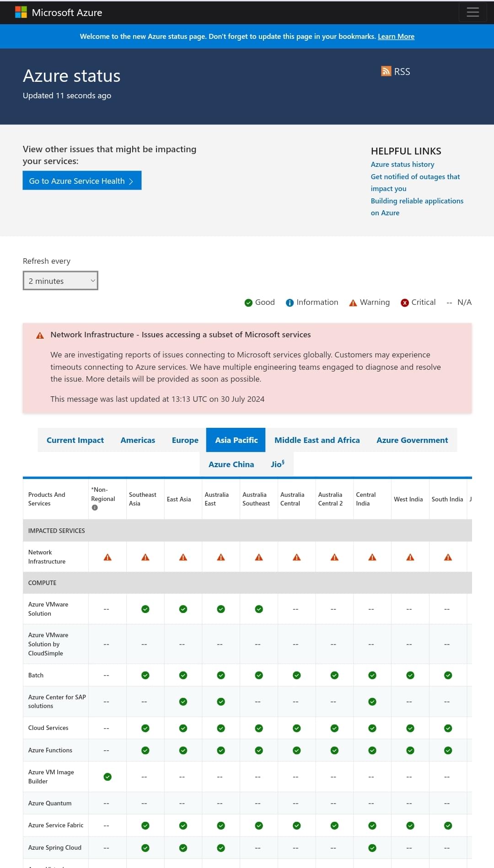Click the Azure Functions row label
This screenshot has width=494, height=868.
point(50,750)
